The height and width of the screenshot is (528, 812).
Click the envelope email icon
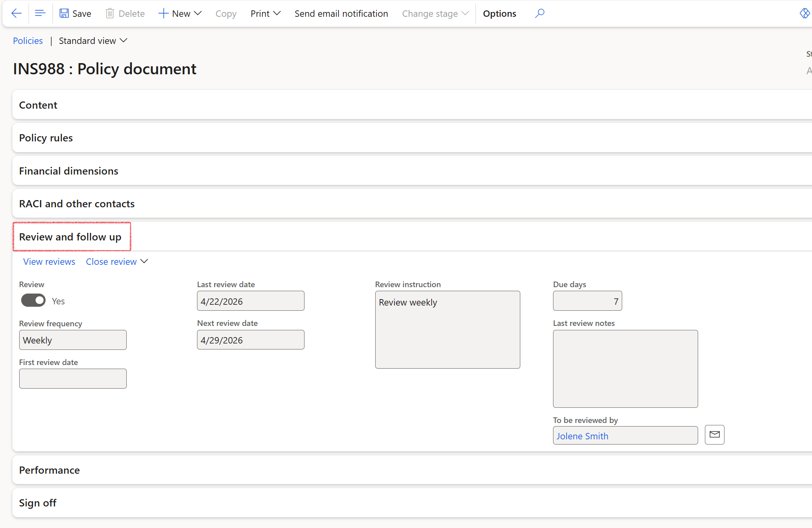click(714, 435)
